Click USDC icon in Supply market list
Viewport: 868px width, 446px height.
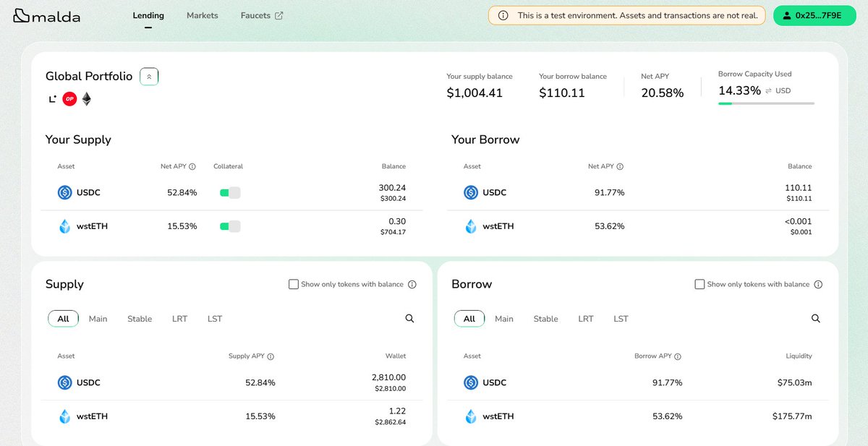click(x=65, y=382)
